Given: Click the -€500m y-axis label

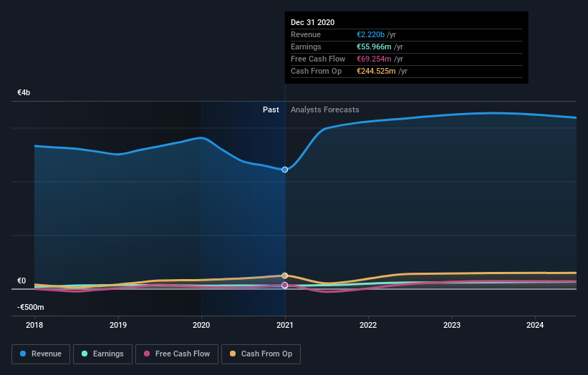Looking at the screenshot, I should click(x=30, y=307).
